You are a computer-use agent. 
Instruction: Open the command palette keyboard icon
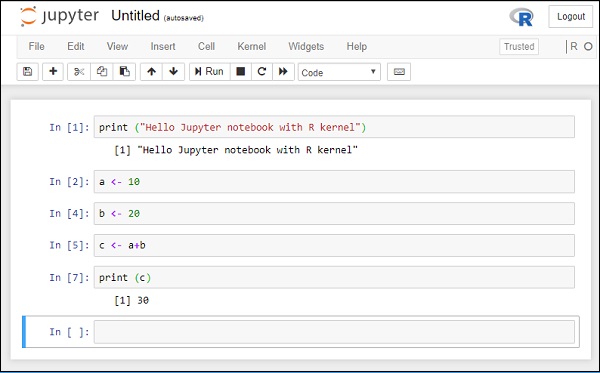(x=399, y=72)
